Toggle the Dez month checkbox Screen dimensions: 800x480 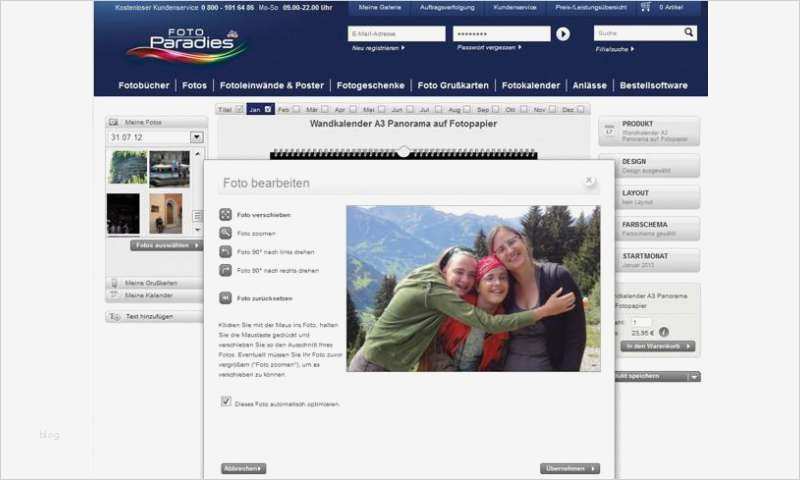pyautogui.click(x=581, y=109)
